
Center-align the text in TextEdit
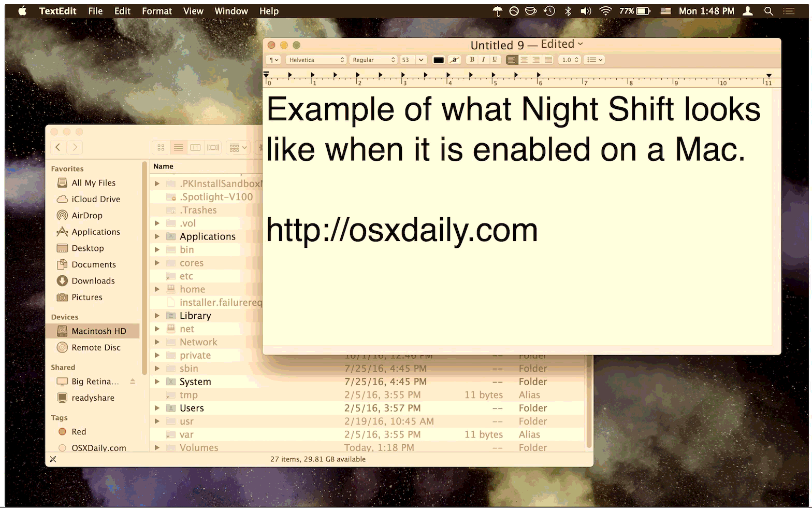524,60
